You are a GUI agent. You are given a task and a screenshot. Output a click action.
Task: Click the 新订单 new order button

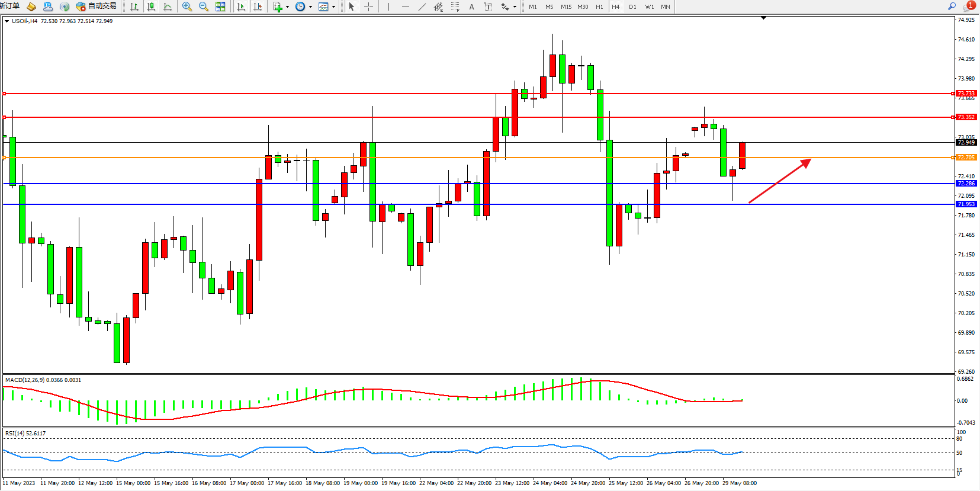pyautogui.click(x=9, y=6)
